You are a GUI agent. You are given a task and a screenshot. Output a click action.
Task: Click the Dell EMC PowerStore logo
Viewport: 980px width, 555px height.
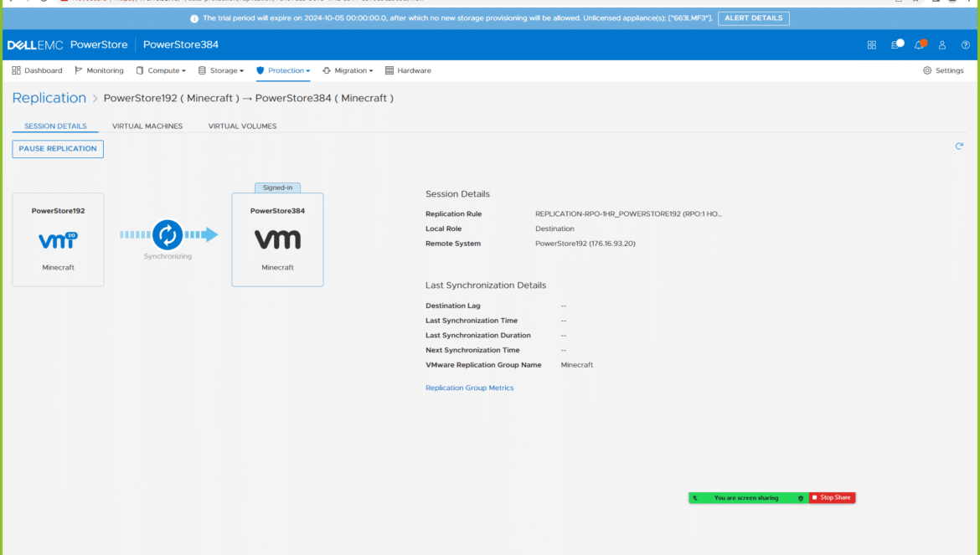coord(68,45)
